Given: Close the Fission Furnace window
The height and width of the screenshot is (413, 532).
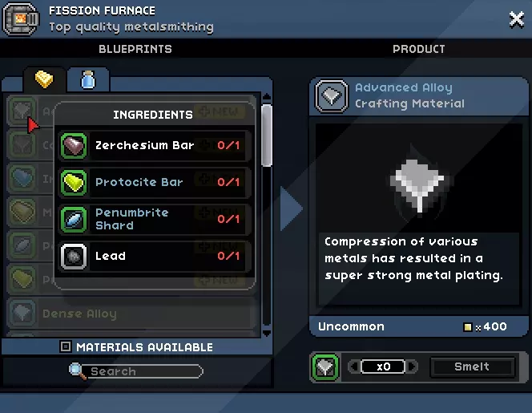Looking at the screenshot, I should pyautogui.click(x=517, y=19).
